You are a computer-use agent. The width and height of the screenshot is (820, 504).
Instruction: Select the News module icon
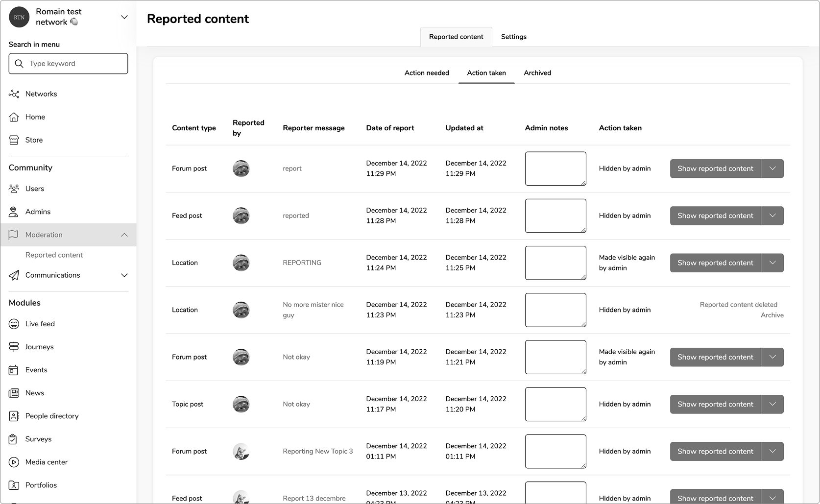tap(13, 393)
